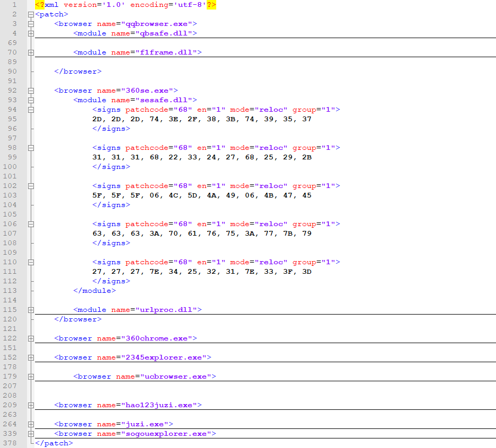Click line number 378 in the margin
The width and height of the screenshot is (496, 448).
[11, 443]
